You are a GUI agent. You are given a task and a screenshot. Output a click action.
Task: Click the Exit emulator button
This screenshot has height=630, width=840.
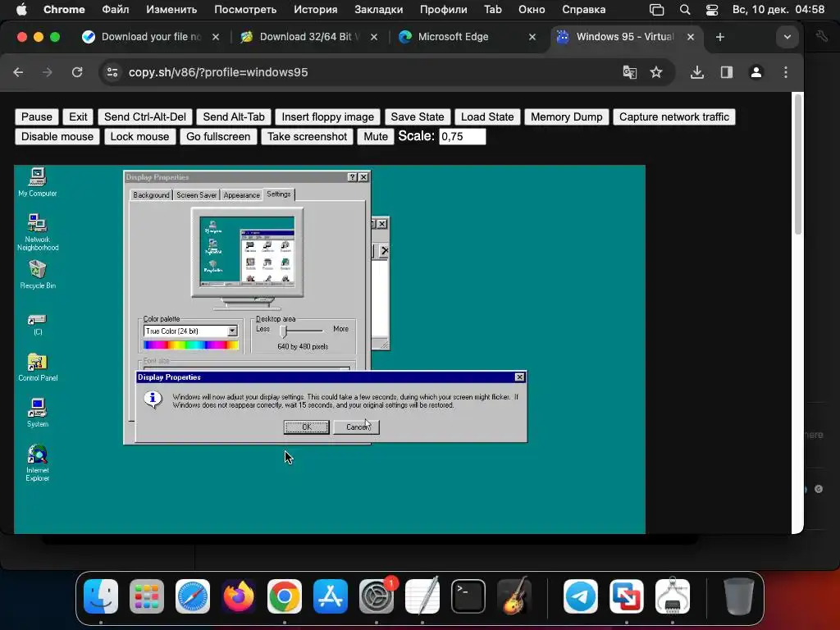click(x=78, y=116)
